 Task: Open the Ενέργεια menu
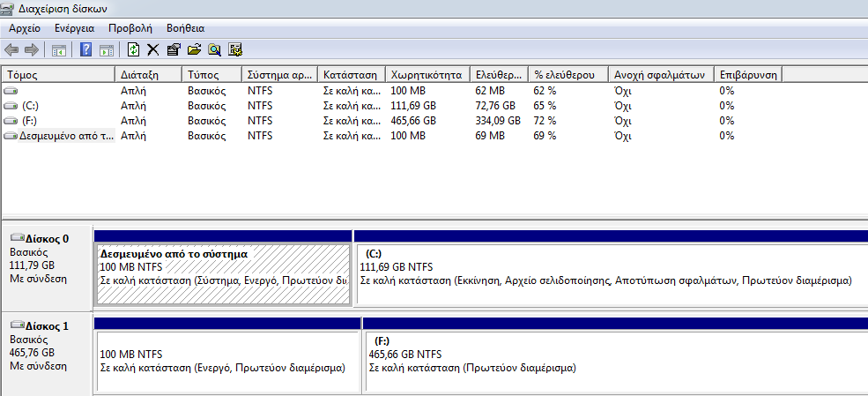(75, 29)
